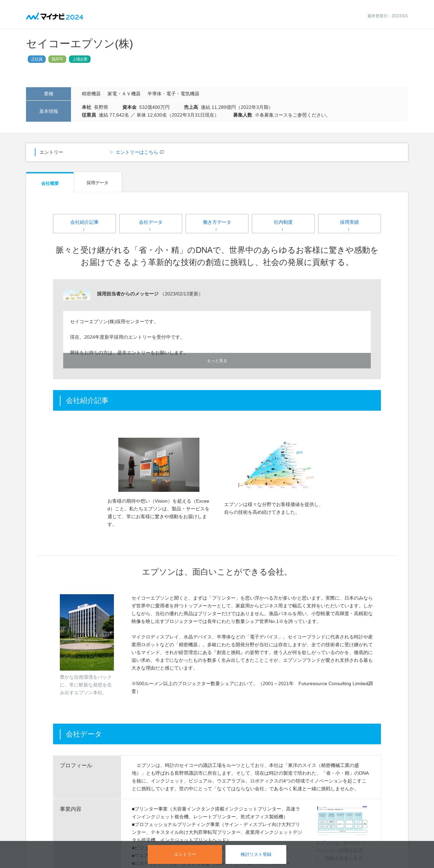The height and width of the screenshot is (868, 434).
Task: Click the 精密機器 industry text
Action: click(91, 94)
